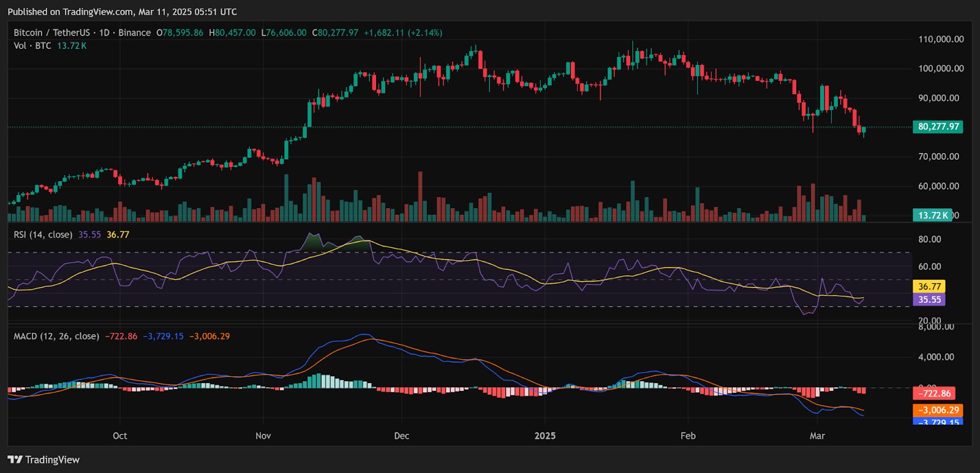Screen dimensions: 980x473
Task: Open the MACD (12, 26, close) indicator legend
Action: (56, 336)
